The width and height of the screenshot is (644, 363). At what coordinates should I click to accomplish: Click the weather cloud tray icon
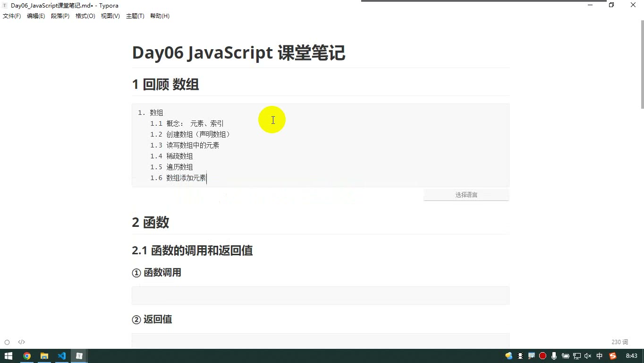click(x=509, y=356)
